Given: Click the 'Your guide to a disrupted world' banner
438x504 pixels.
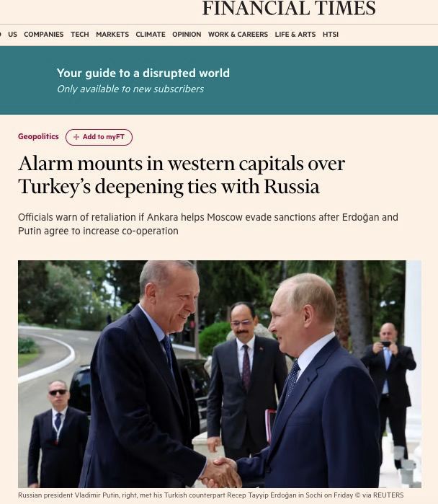Looking at the screenshot, I should [143, 74].
